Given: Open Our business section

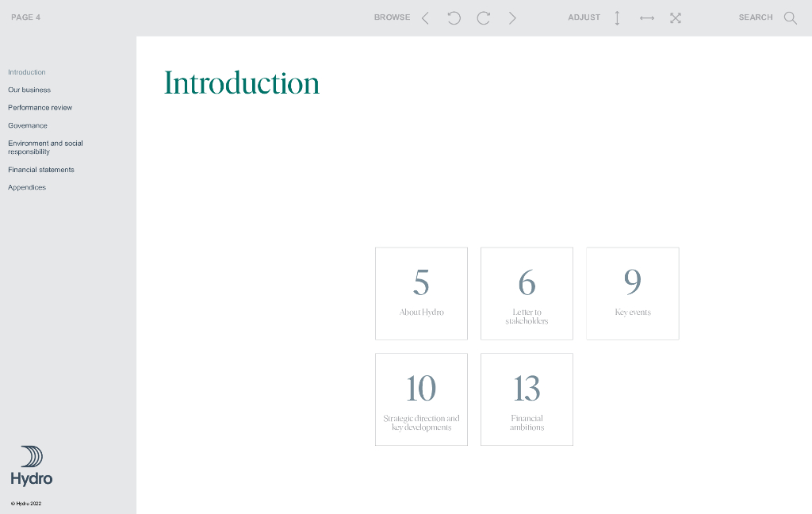Looking at the screenshot, I should (x=29, y=90).
